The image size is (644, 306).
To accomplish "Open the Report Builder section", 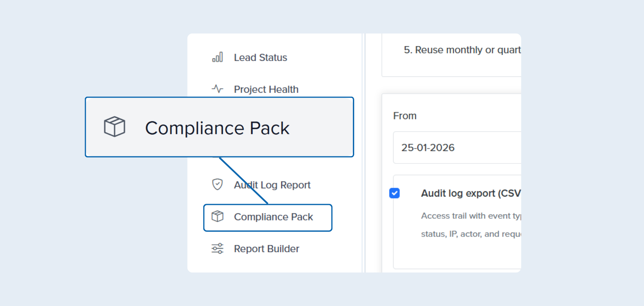I will pos(266,249).
